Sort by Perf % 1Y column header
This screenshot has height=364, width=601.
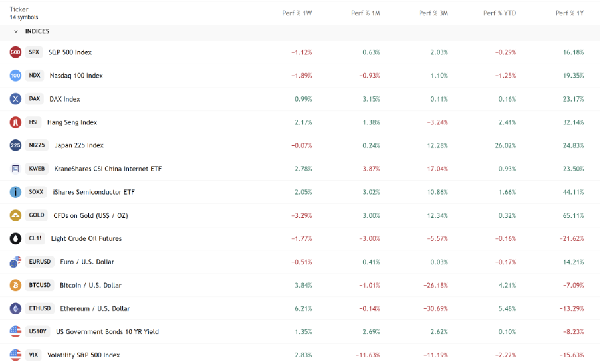coord(569,13)
